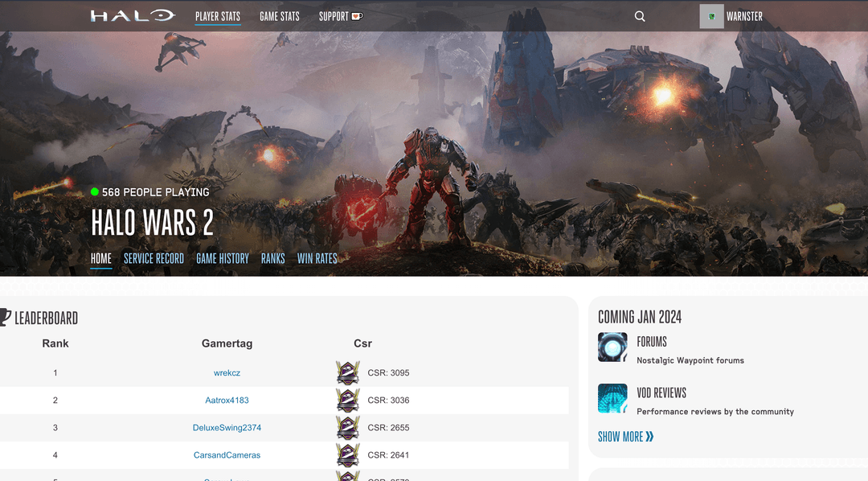
Task: Click Aatrox4183's rank emblem icon
Action: [x=348, y=400]
